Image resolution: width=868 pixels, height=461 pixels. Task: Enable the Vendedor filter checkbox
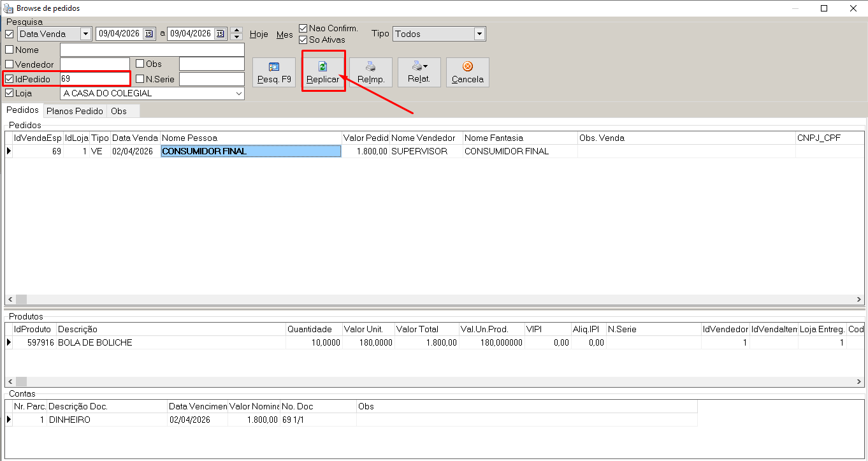[x=10, y=64]
